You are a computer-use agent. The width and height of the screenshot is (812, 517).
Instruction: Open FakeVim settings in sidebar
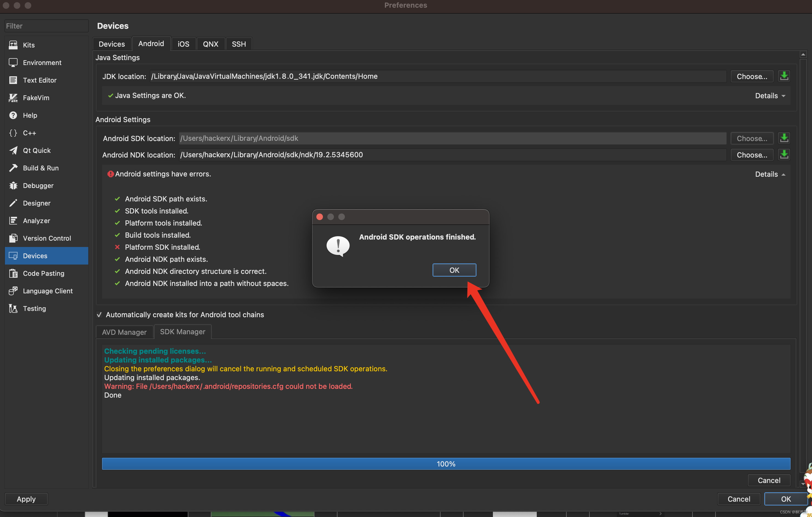point(13,97)
